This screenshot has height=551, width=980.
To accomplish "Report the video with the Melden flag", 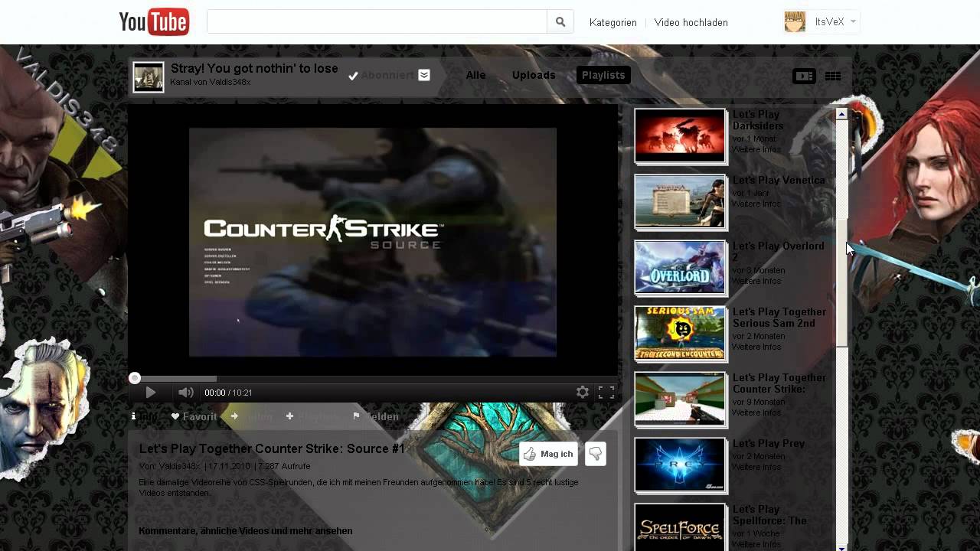I will click(376, 416).
